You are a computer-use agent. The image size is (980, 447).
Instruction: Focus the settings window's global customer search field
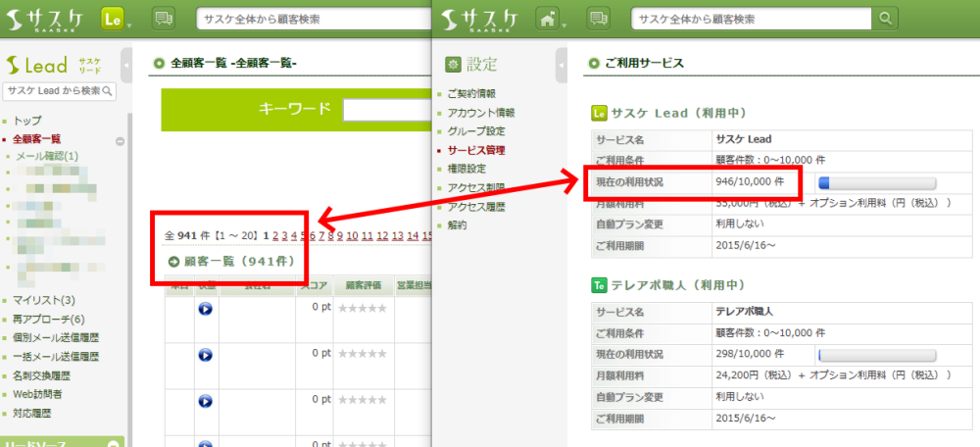click(x=752, y=20)
